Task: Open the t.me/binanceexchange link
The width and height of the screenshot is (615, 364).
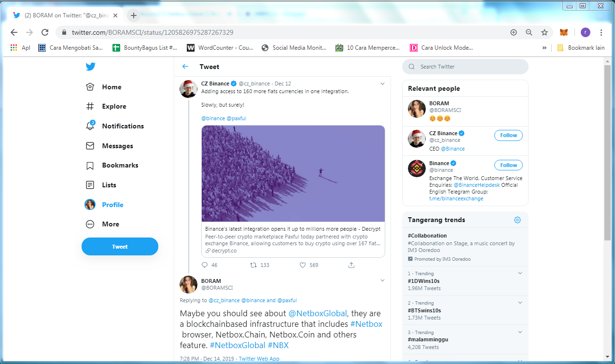Action: point(456,198)
